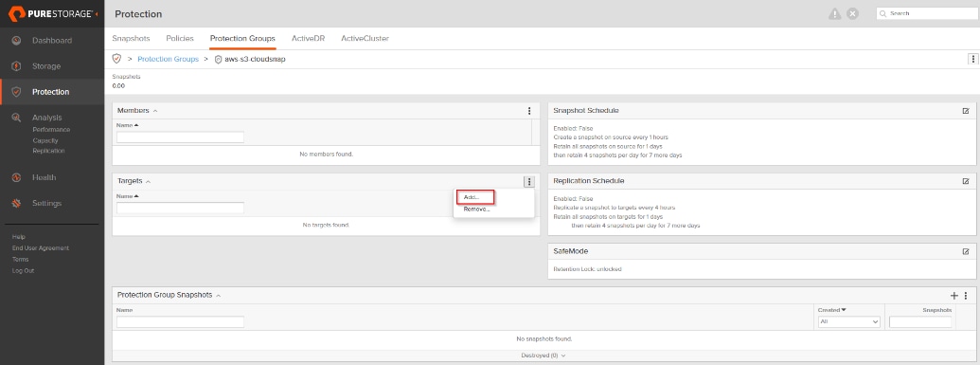Viewport: 980px width, 365px height.
Task: Click the Members Name filter field
Action: pyautogui.click(x=180, y=137)
